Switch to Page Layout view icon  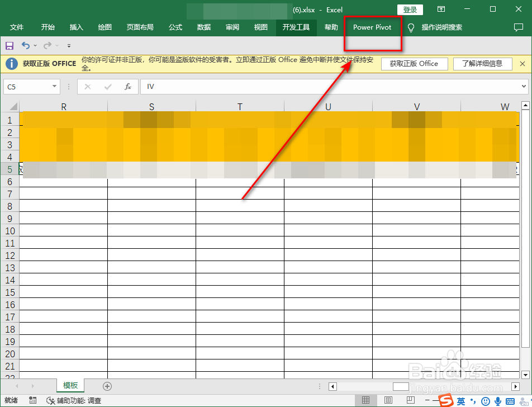[x=388, y=400]
